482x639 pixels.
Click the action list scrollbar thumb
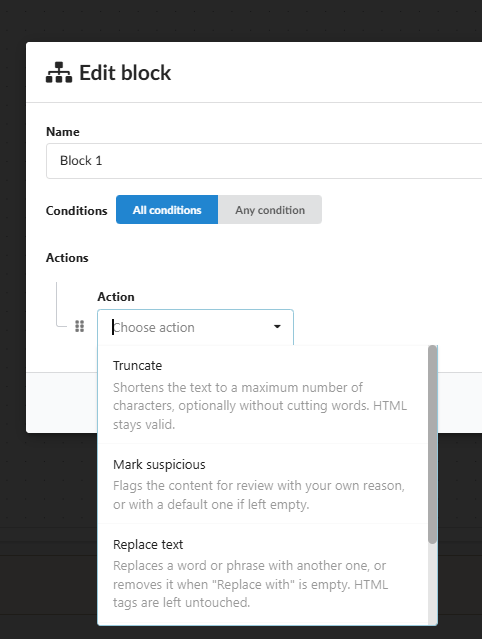[x=432, y=444]
